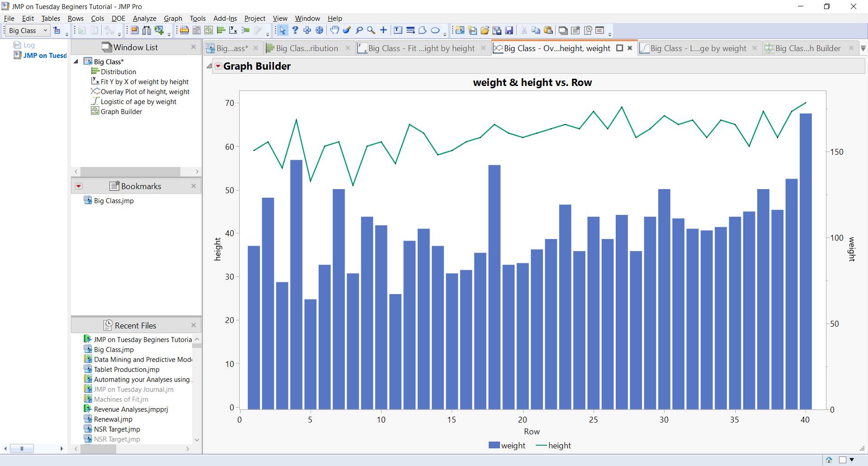Select the Annotate text tool
Screen dimensions: 868x466
pyautogui.click(x=398, y=30)
